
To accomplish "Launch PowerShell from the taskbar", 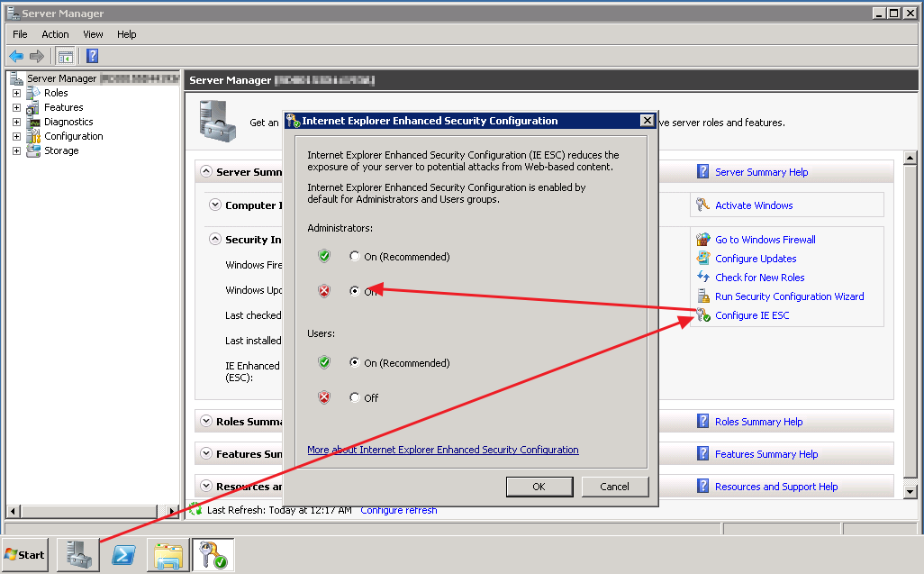I will tap(123, 554).
